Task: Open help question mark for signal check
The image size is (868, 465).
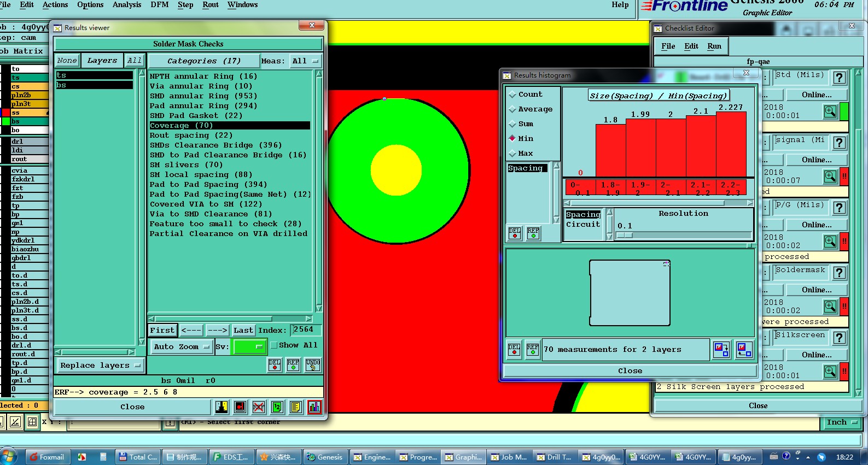Action: (x=840, y=143)
